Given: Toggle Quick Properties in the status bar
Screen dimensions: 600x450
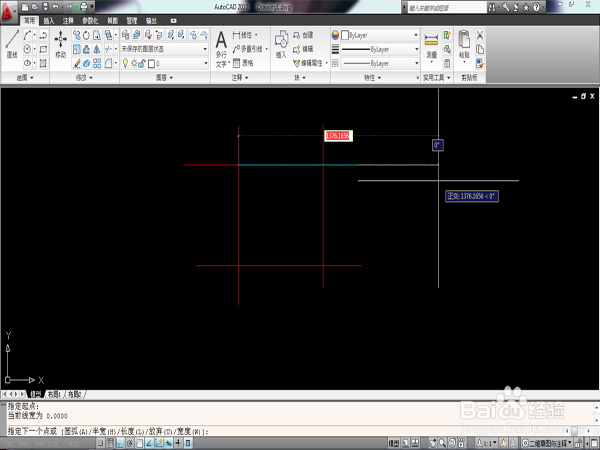Looking at the screenshot, I should 188,443.
